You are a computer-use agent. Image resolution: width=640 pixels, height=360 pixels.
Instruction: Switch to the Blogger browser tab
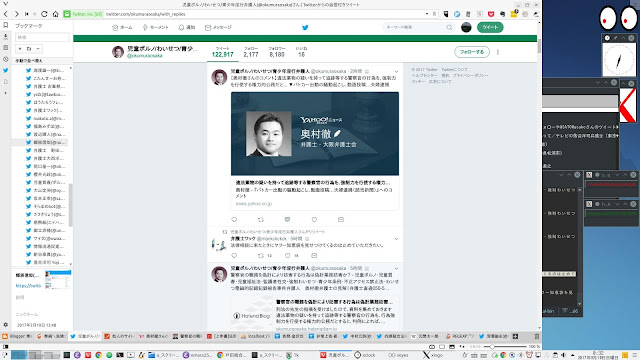(x=17, y=336)
